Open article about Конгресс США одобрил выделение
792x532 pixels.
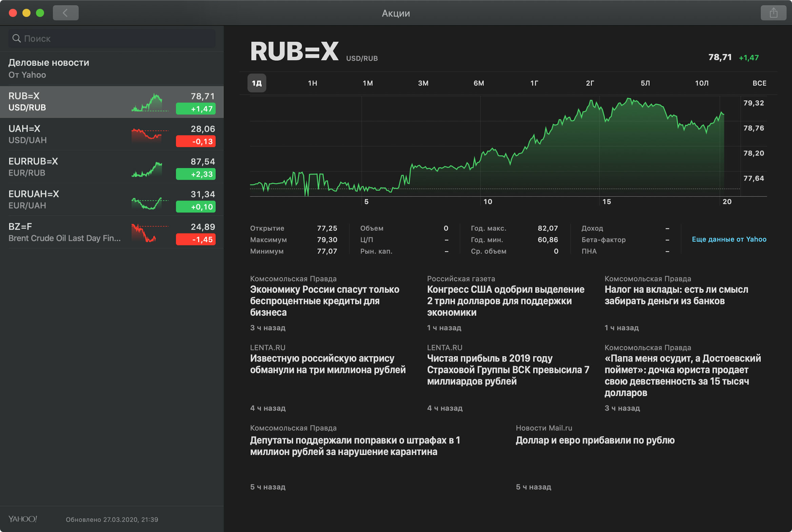[x=506, y=301]
